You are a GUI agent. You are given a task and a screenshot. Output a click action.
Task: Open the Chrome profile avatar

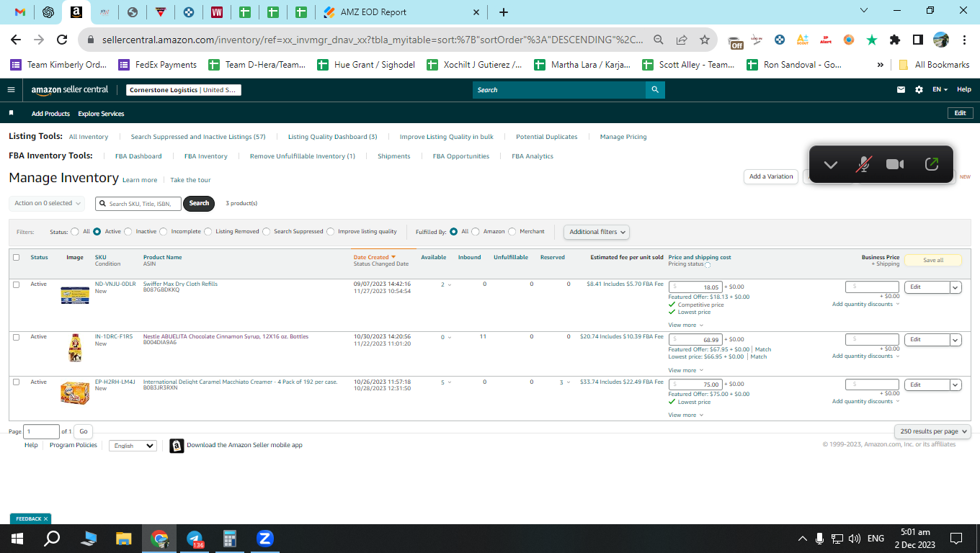pos(941,40)
